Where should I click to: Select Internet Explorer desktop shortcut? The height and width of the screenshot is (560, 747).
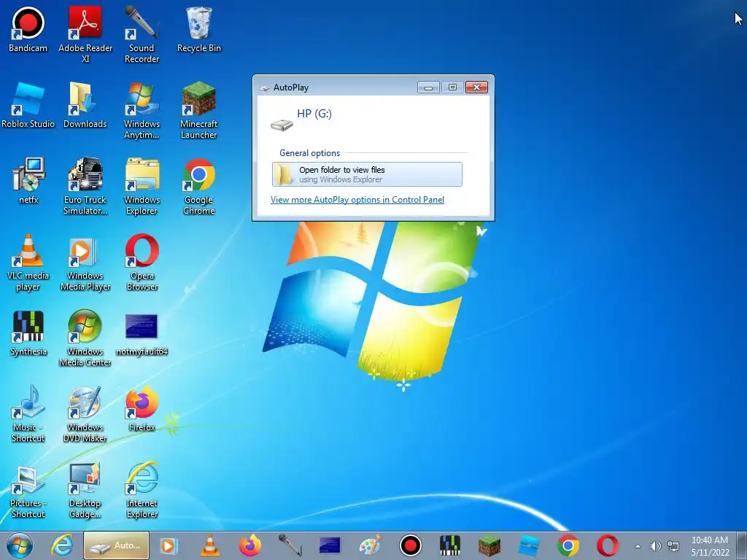[x=142, y=489]
